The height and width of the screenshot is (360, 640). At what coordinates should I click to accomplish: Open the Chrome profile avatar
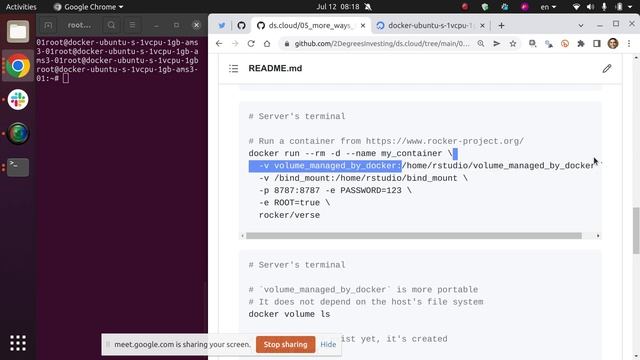pyautogui.click(x=613, y=44)
